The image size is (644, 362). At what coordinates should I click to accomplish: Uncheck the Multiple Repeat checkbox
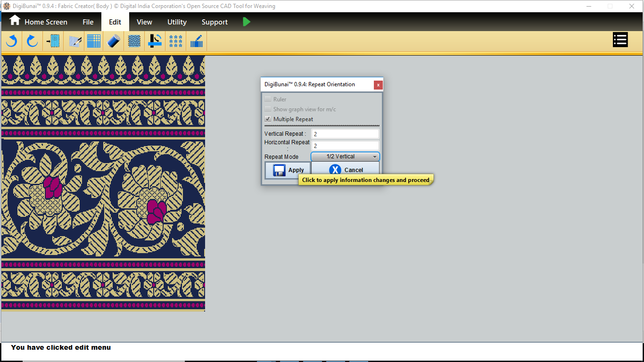pyautogui.click(x=268, y=119)
